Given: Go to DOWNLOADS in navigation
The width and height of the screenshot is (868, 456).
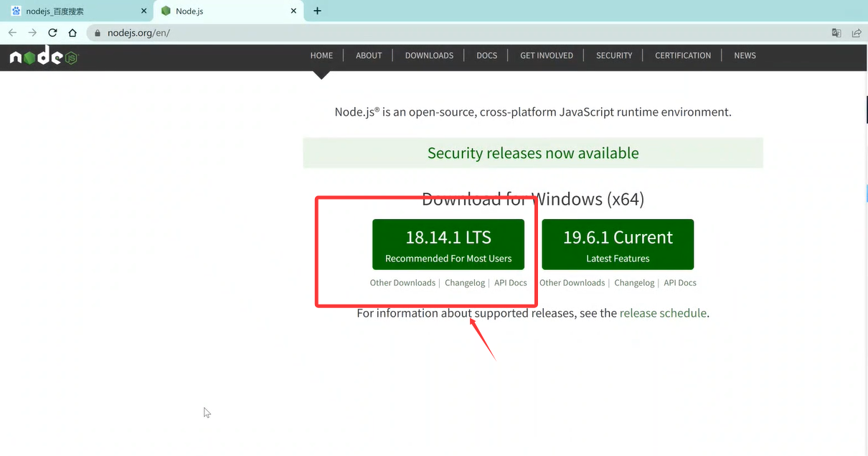Looking at the screenshot, I should click(x=429, y=55).
